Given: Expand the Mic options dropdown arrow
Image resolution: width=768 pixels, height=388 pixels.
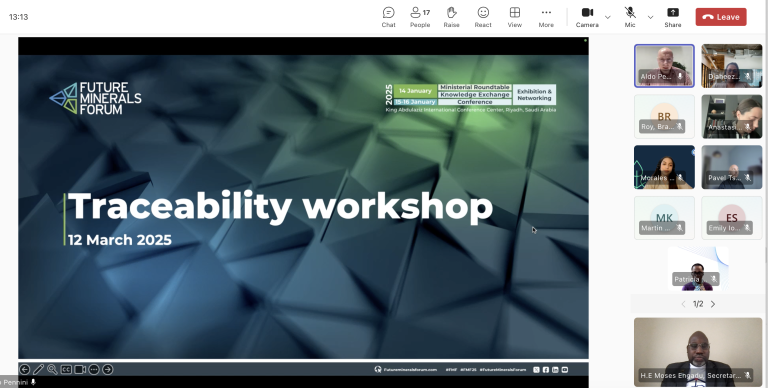Looking at the screenshot, I should pyautogui.click(x=650, y=17).
